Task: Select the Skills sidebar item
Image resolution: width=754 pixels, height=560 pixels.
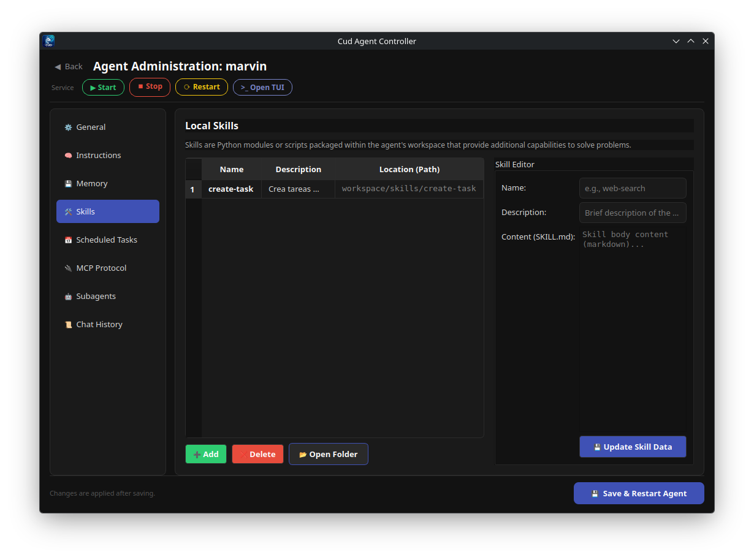Action: [108, 211]
